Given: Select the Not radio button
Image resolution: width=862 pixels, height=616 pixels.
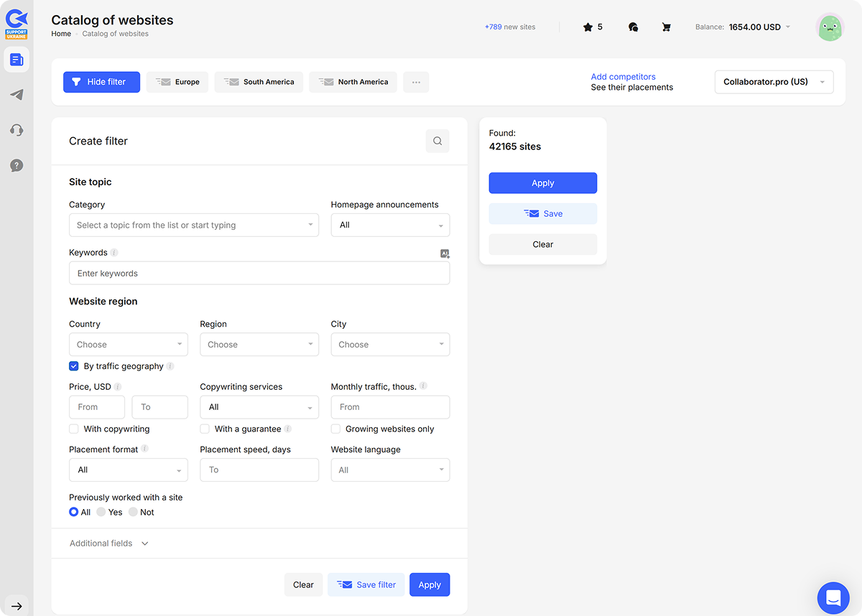Looking at the screenshot, I should 133,512.
